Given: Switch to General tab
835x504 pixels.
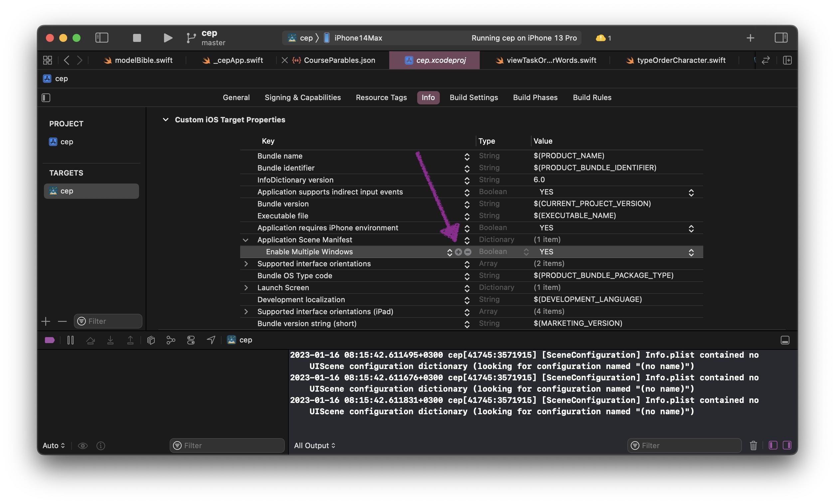Looking at the screenshot, I should point(236,97).
